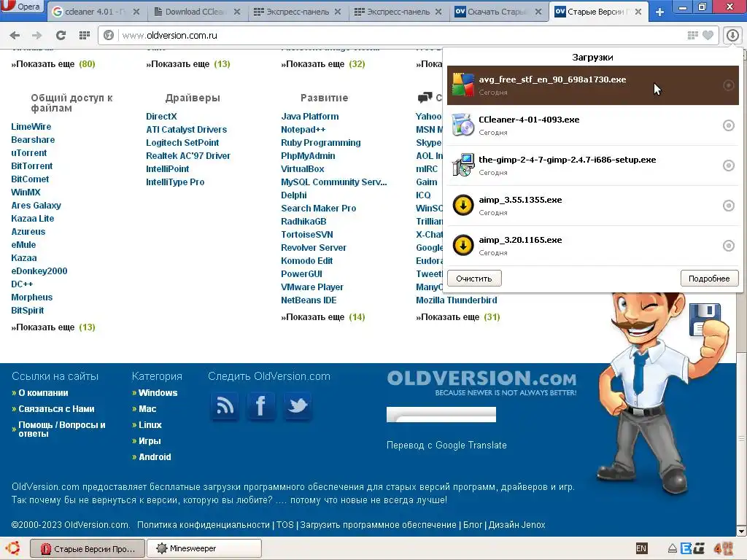747x560 pixels.
Task: Click the round button for avg_free_stf download
Action: point(729,85)
